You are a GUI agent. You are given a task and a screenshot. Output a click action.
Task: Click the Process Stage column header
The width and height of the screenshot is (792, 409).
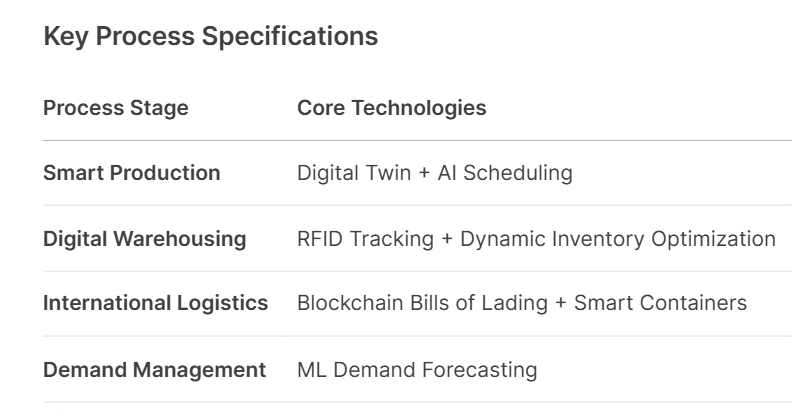115,107
